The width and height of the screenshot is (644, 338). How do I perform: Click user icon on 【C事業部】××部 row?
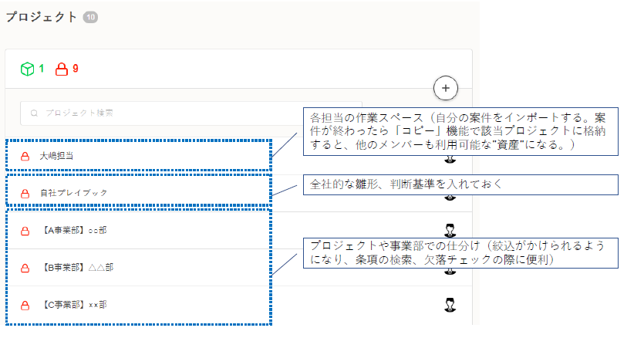pyautogui.click(x=452, y=305)
